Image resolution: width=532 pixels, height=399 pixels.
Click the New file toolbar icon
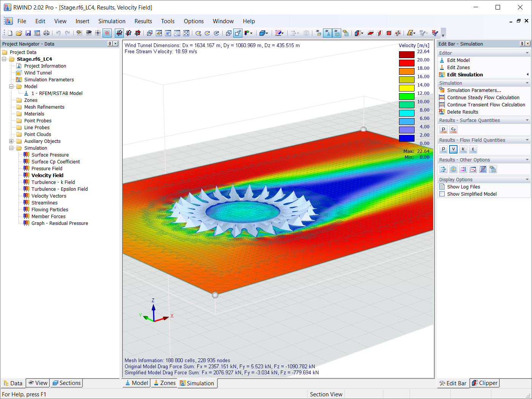10,33
